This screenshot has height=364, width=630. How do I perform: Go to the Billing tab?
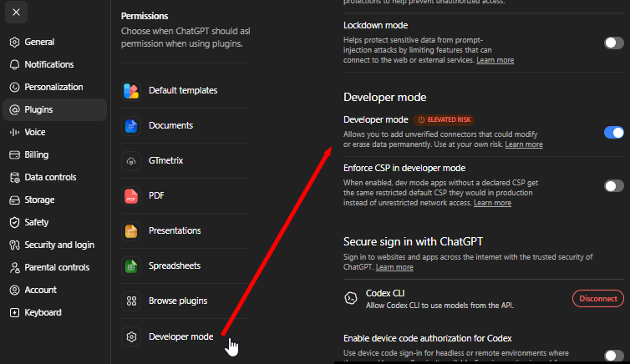coord(54,155)
